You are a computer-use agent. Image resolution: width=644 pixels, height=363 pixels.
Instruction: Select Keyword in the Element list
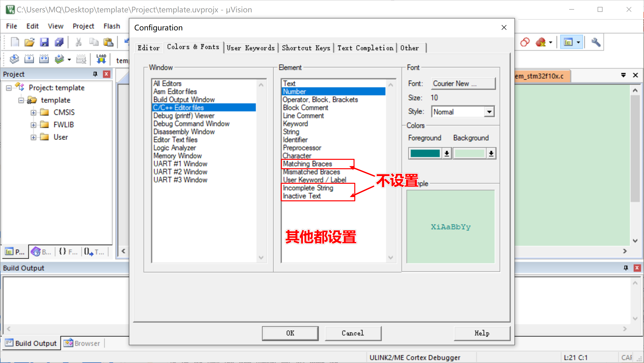click(295, 123)
